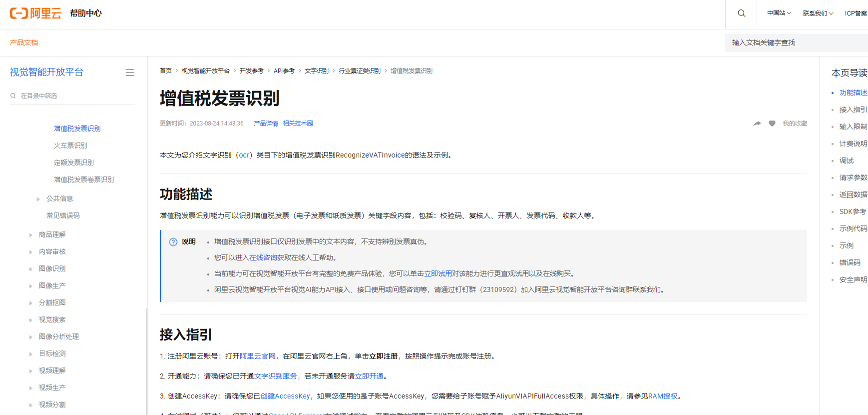
Task: Expand the 图像识别 tree node
Action: coord(31,269)
